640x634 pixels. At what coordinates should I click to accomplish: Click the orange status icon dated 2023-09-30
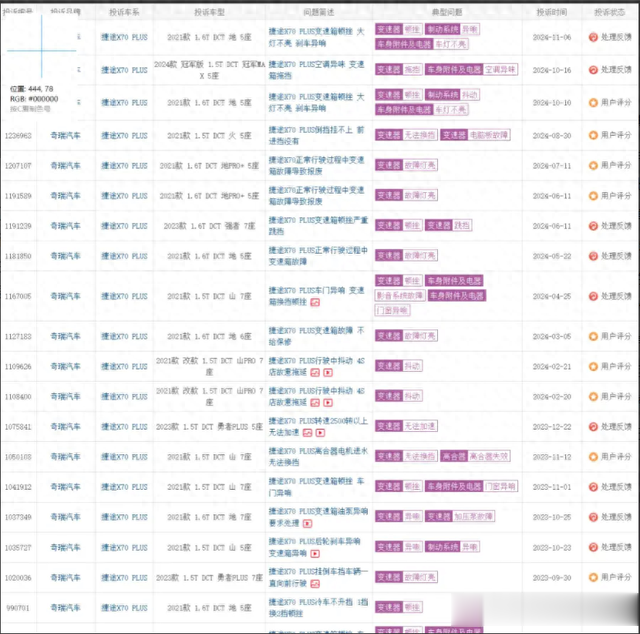click(593, 578)
